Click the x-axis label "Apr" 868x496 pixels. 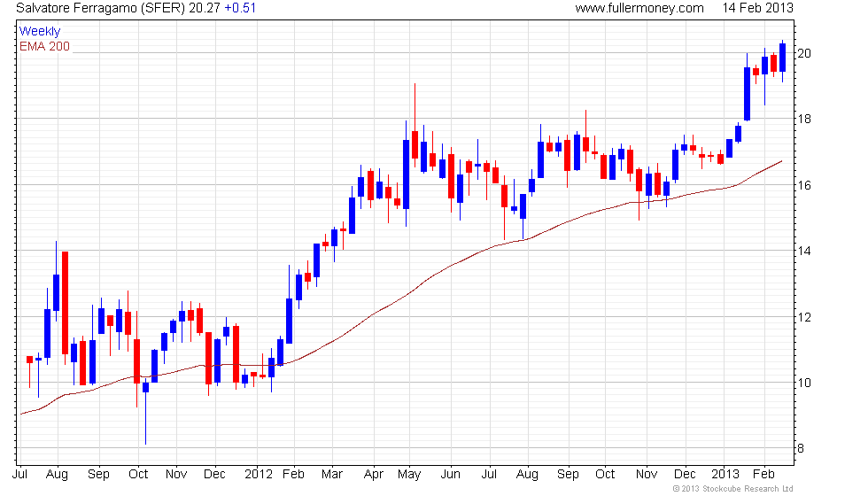click(374, 475)
